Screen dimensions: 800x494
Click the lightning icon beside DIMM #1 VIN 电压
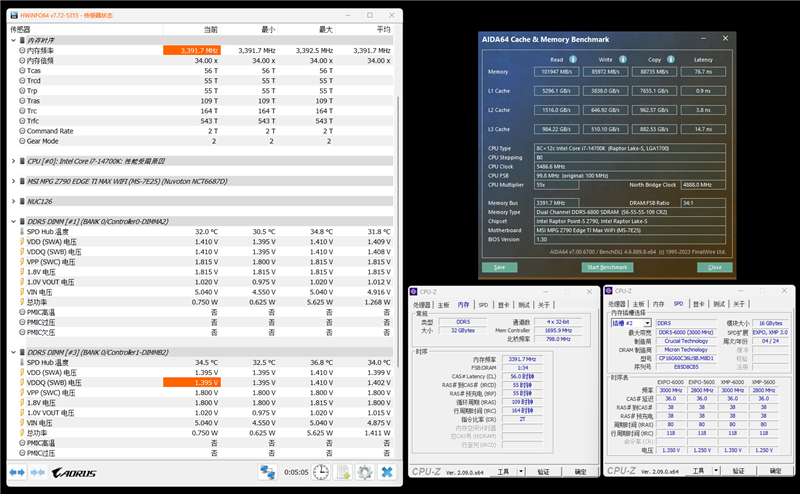pos(22,292)
